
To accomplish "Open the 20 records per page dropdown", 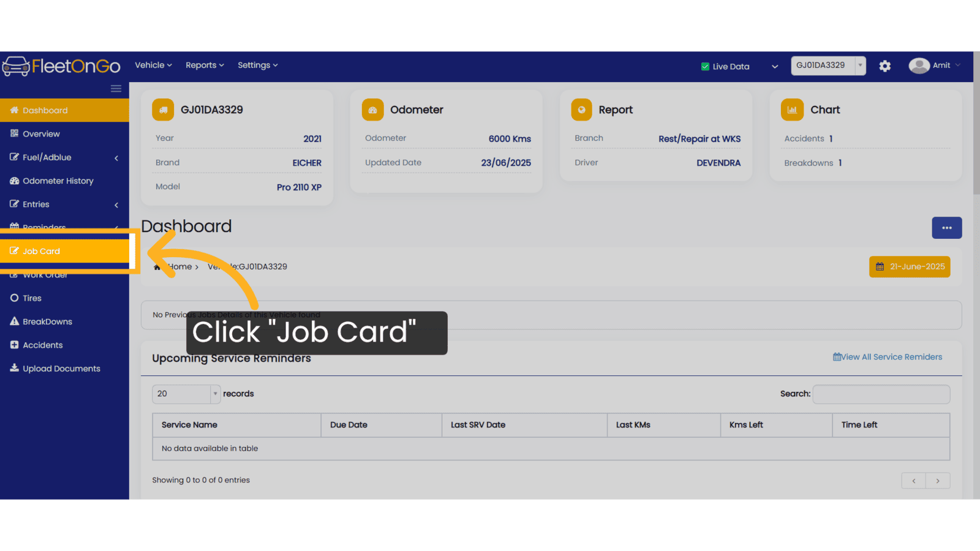I will [186, 394].
